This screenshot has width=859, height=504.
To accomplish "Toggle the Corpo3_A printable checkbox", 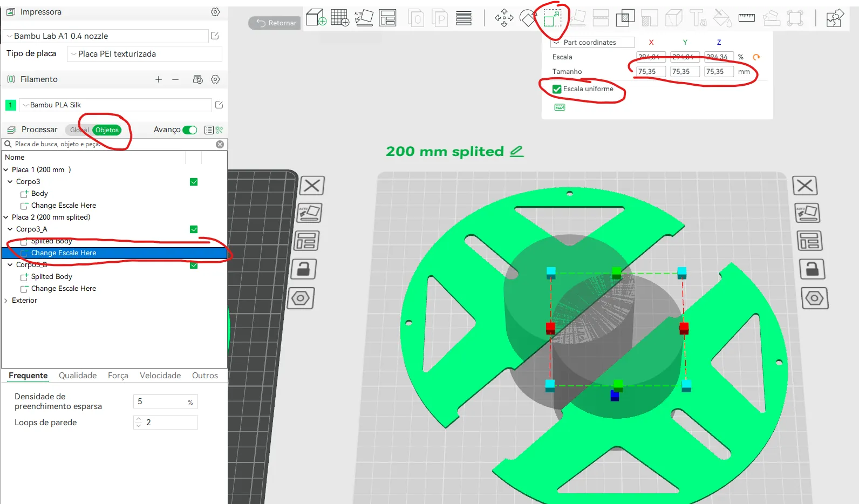I will click(x=194, y=229).
